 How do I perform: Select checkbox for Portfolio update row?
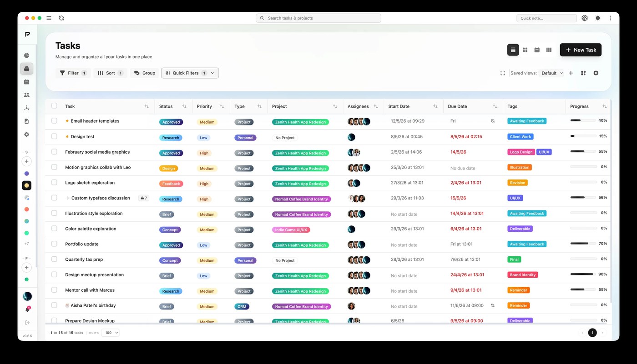(54, 244)
